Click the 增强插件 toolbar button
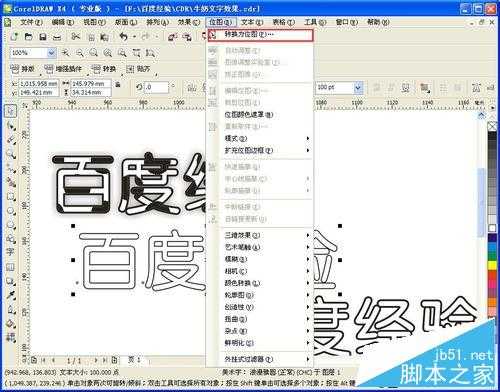Image resolution: width=500 pixels, height=392 pixels. [x=63, y=69]
